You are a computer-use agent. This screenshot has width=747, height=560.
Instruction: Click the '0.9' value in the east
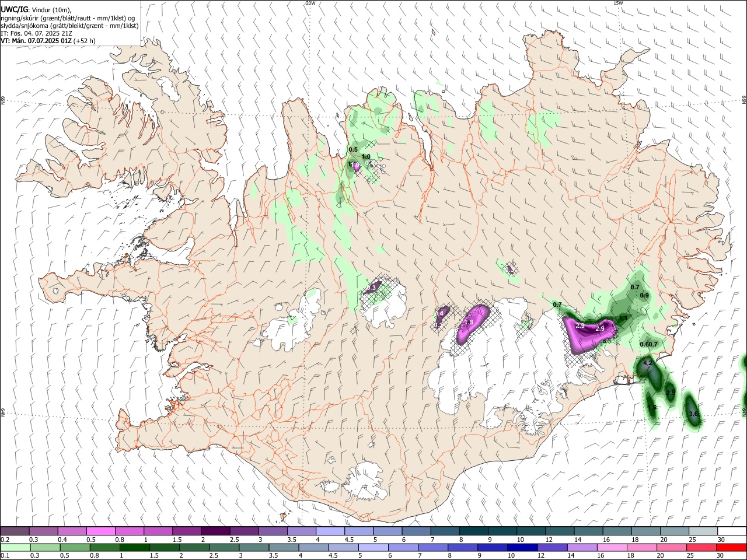click(644, 296)
